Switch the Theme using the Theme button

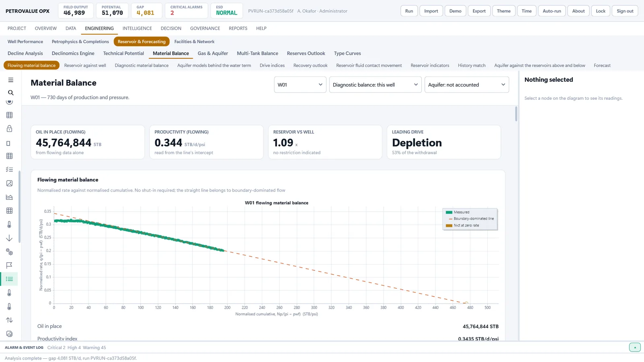[504, 11]
